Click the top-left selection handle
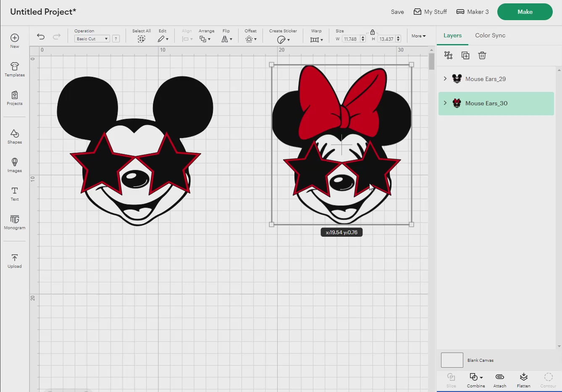The image size is (562, 392). click(x=271, y=65)
